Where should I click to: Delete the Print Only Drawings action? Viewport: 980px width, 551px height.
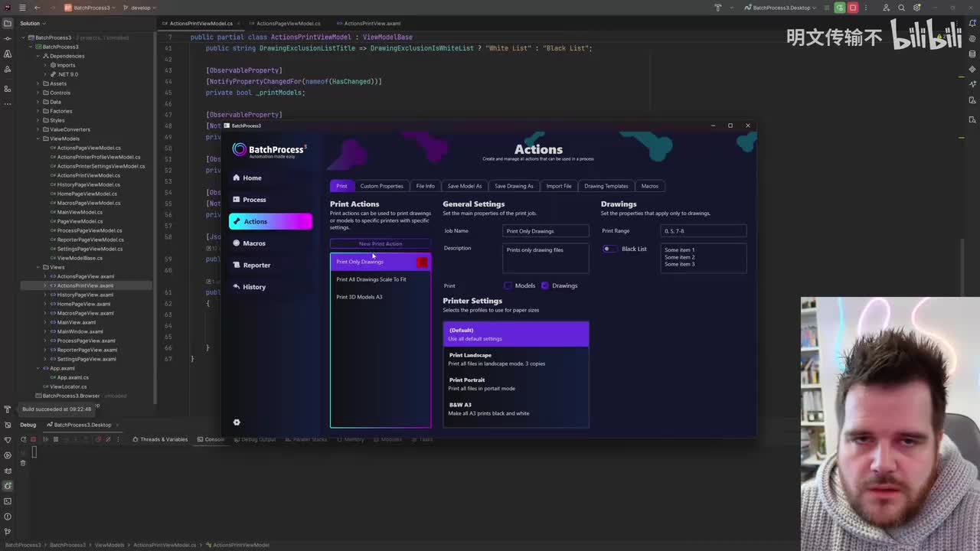click(x=422, y=262)
